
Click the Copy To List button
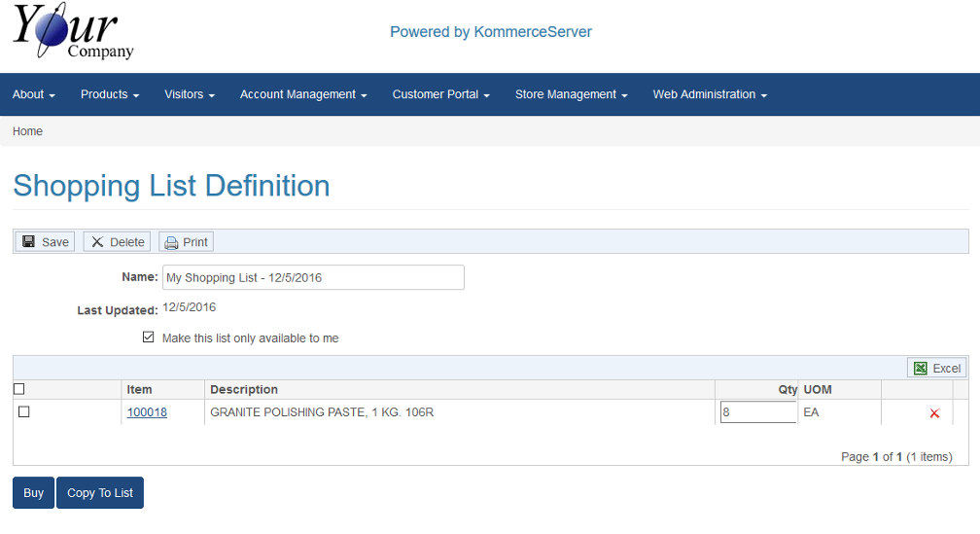pyautogui.click(x=100, y=493)
